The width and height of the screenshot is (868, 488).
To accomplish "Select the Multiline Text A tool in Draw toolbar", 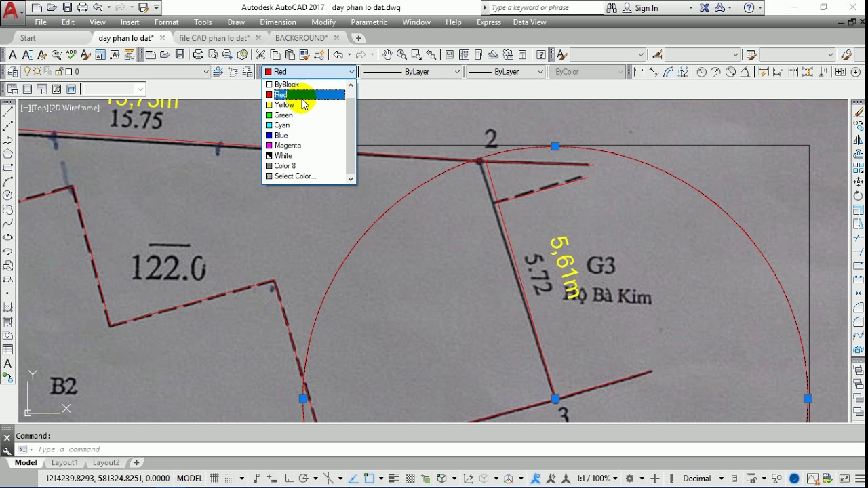I will click(x=8, y=364).
